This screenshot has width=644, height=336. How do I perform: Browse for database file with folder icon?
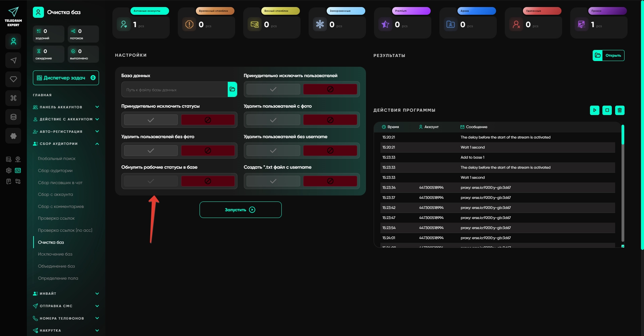tap(232, 89)
